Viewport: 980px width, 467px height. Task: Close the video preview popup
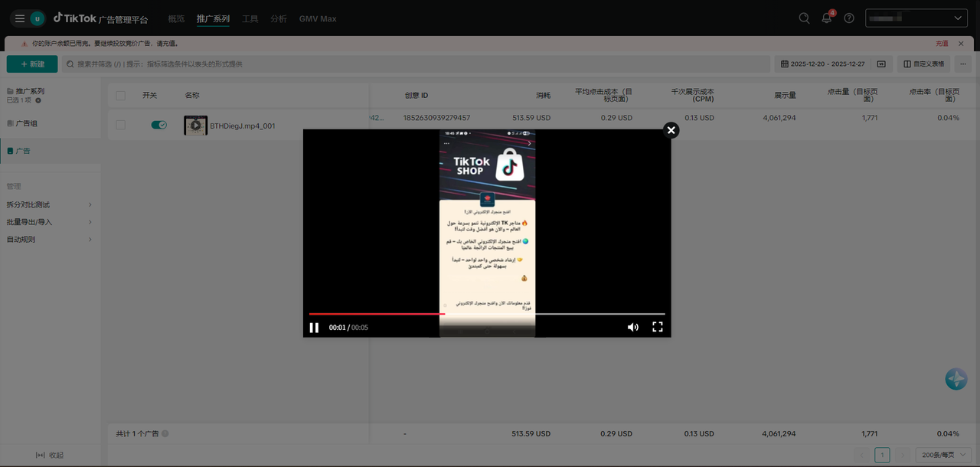(671, 130)
